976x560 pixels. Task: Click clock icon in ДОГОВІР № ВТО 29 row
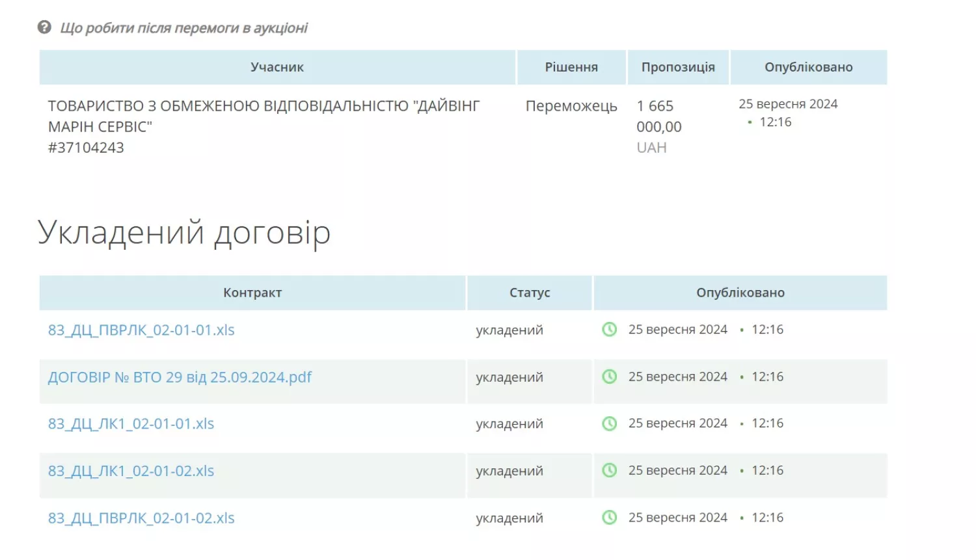point(610,377)
